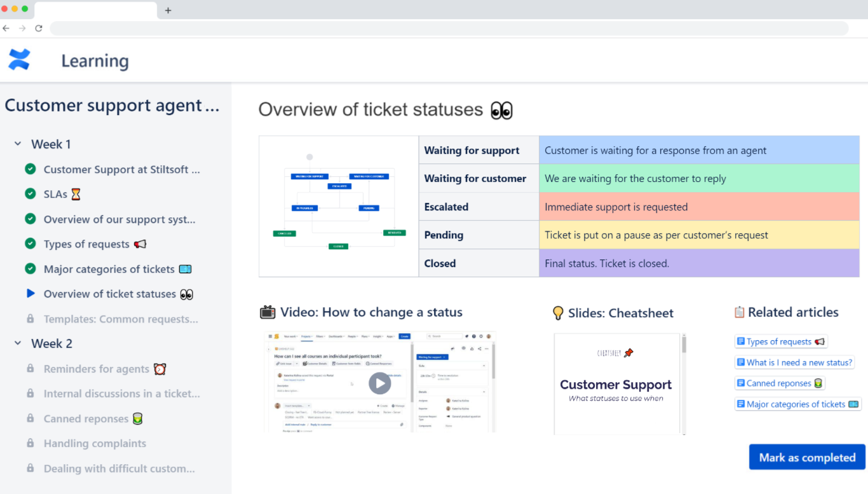Click the browser reload icon
This screenshot has width=868, height=494.
click(x=39, y=28)
